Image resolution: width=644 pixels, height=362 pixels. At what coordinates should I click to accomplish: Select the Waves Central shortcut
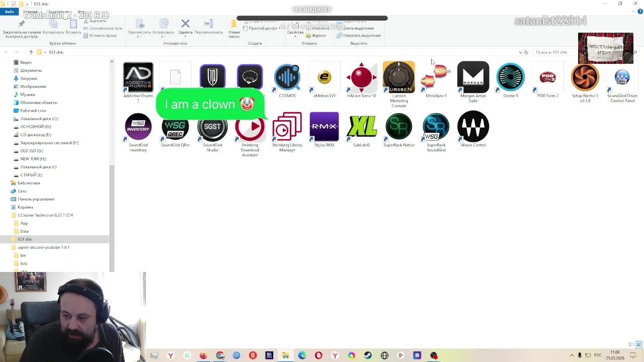(x=473, y=127)
